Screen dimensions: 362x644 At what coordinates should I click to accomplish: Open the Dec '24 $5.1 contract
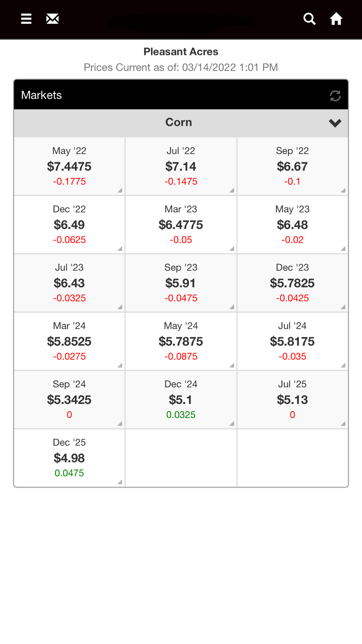[181, 400]
